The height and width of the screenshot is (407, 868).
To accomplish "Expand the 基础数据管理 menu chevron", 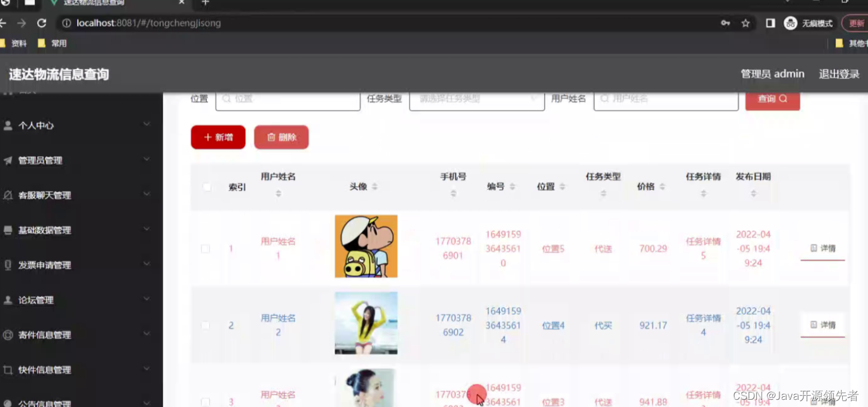I will [146, 229].
